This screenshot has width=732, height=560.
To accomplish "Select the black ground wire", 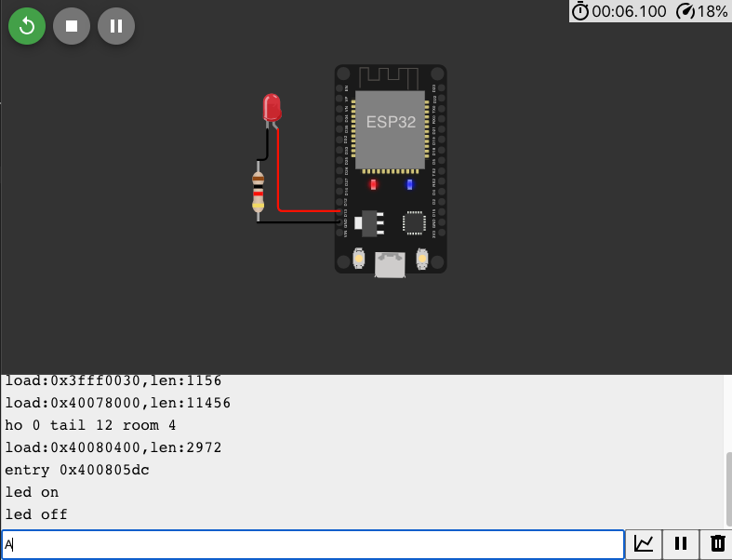I will tap(299, 222).
